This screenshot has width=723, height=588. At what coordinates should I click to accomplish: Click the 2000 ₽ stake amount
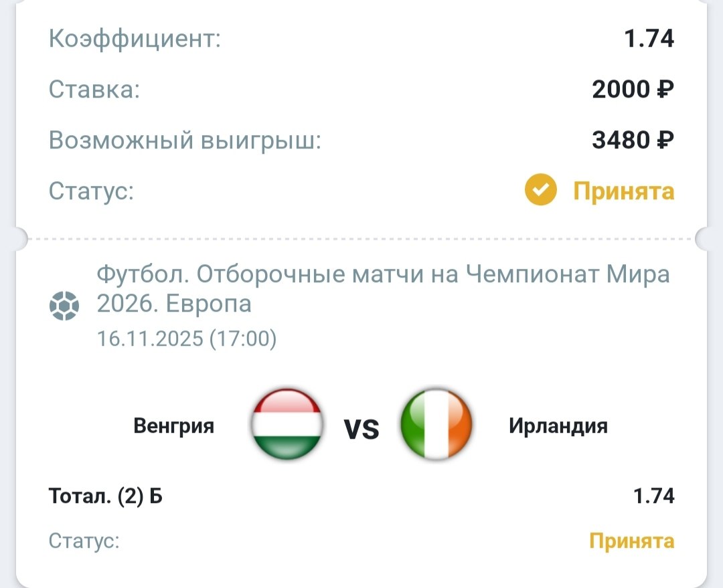(633, 89)
